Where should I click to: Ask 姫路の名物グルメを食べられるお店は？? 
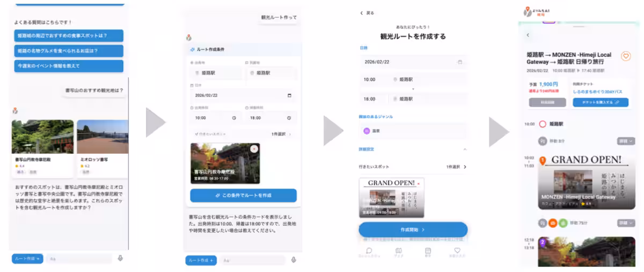(69, 51)
